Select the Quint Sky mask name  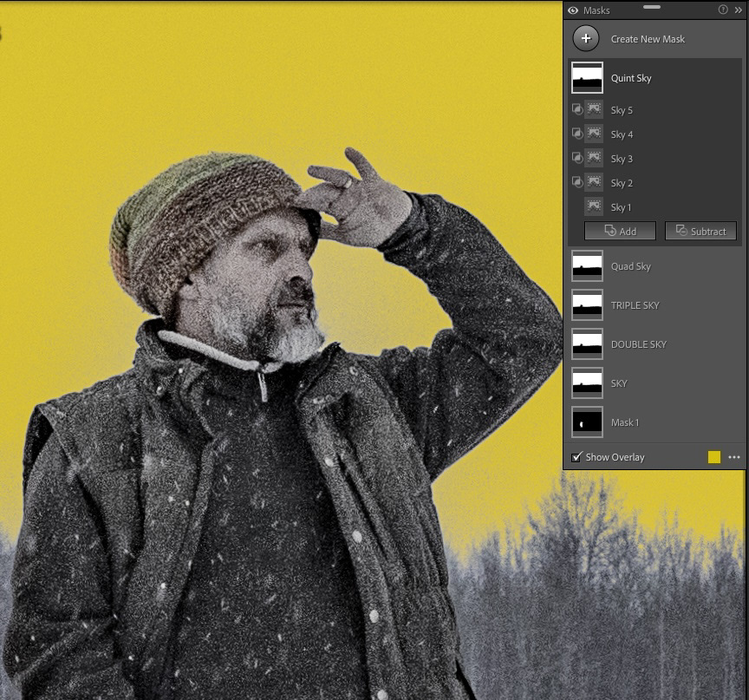coord(631,78)
